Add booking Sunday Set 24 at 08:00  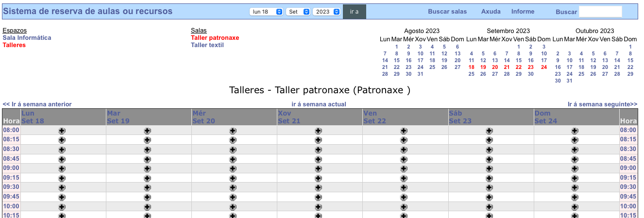[x=575, y=131]
